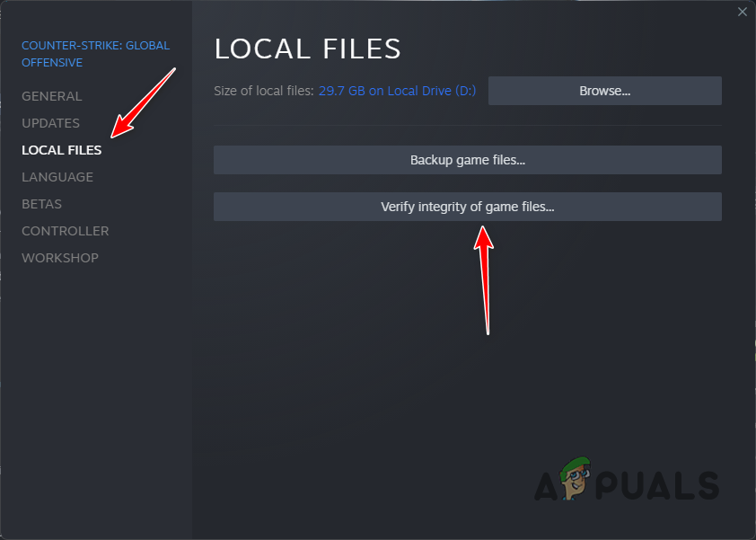756x540 pixels.
Task: Click the arrow pointing at Verify integrity
Action: (486, 279)
